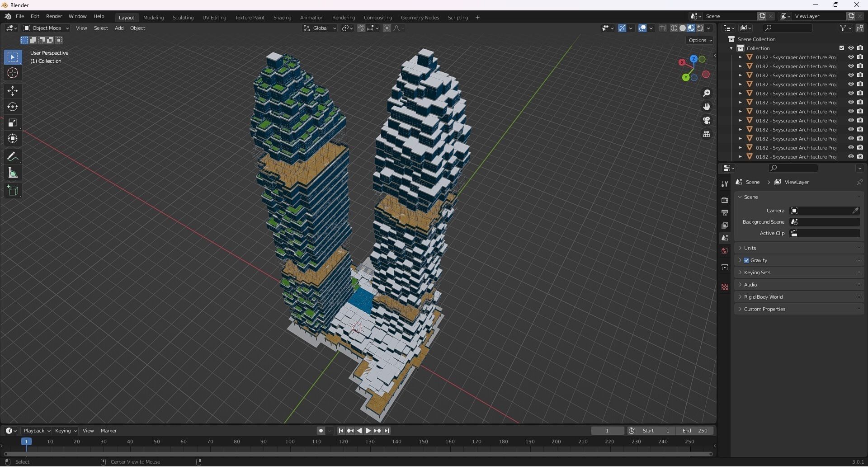This screenshot has height=470, width=868.
Task: Select the Move tool in the toolbar
Action: [13, 91]
